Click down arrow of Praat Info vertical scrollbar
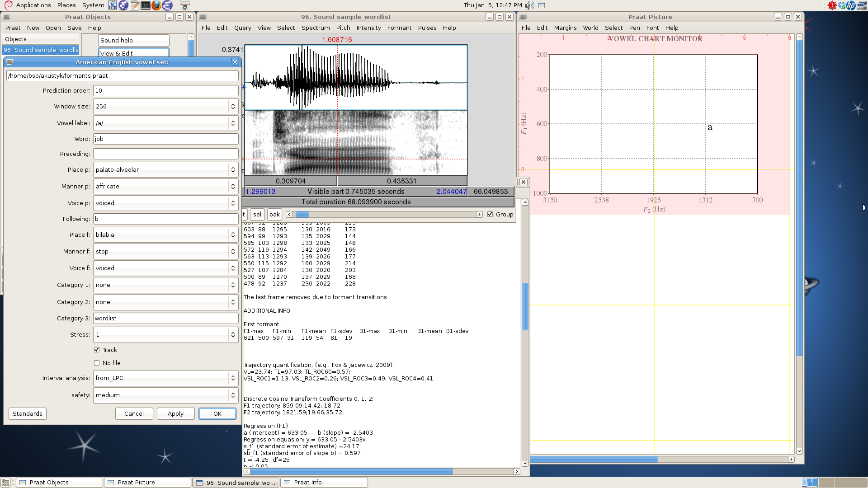 (x=525, y=463)
